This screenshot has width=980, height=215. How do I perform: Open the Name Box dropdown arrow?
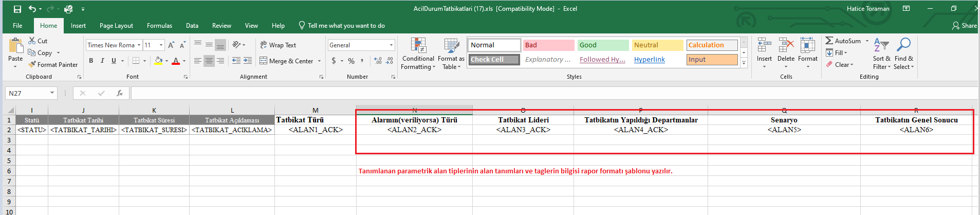52,93
